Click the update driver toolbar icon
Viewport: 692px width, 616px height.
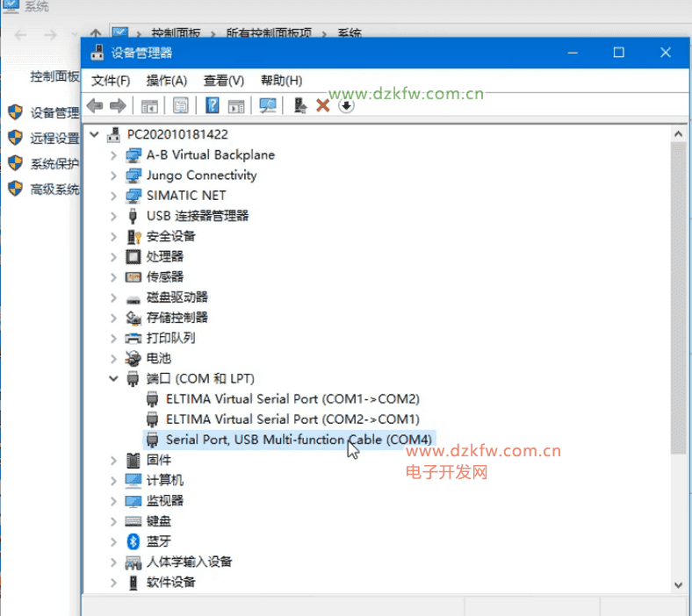(x=300, y=106)
